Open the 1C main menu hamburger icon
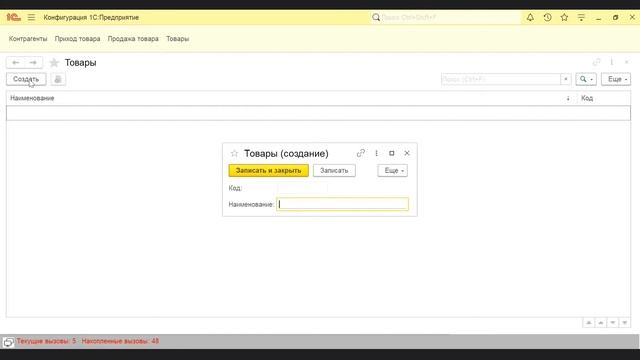 click(x=31, y=18)
